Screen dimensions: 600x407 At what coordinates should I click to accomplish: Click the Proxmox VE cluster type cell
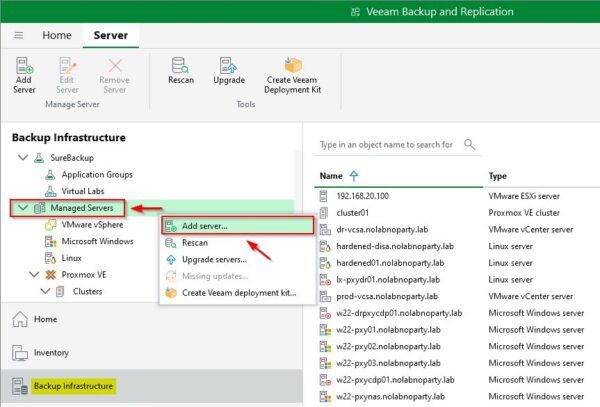click(524, 213)
